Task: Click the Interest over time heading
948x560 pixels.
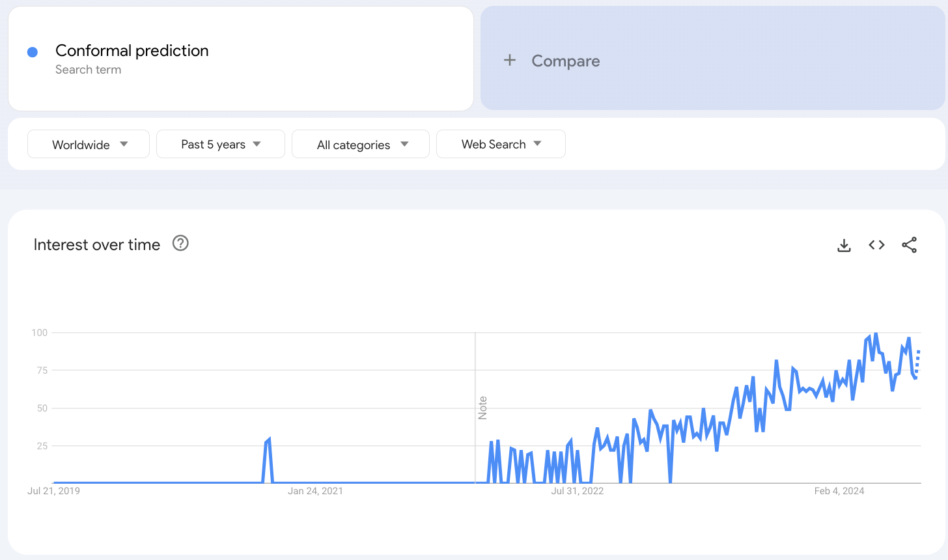Action: tap(97, 245)
